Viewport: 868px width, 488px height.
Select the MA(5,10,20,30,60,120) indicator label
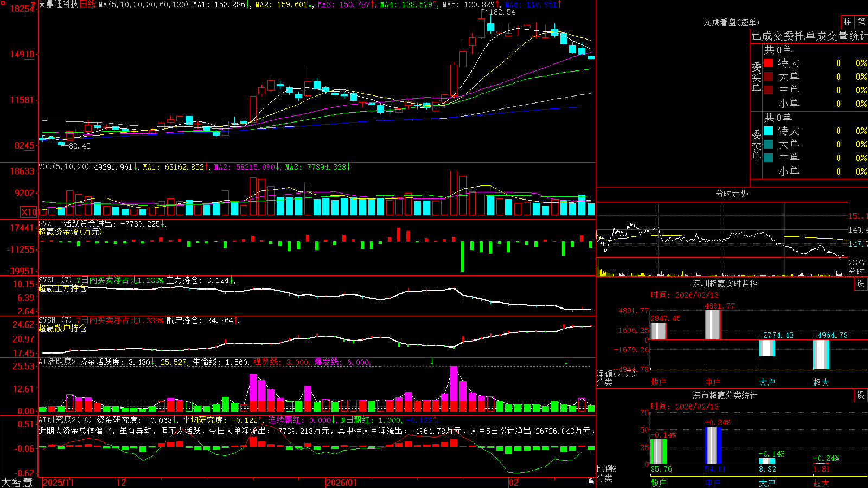(143, 4)
